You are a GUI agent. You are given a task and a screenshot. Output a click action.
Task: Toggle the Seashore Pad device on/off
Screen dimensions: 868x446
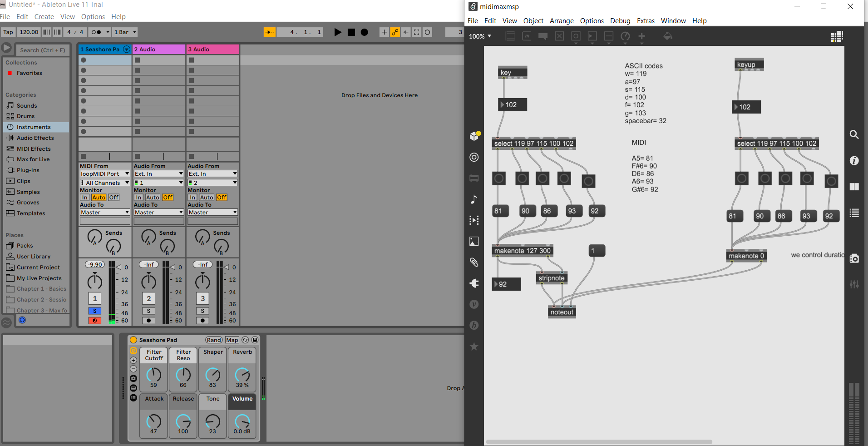tap(133, 340)
